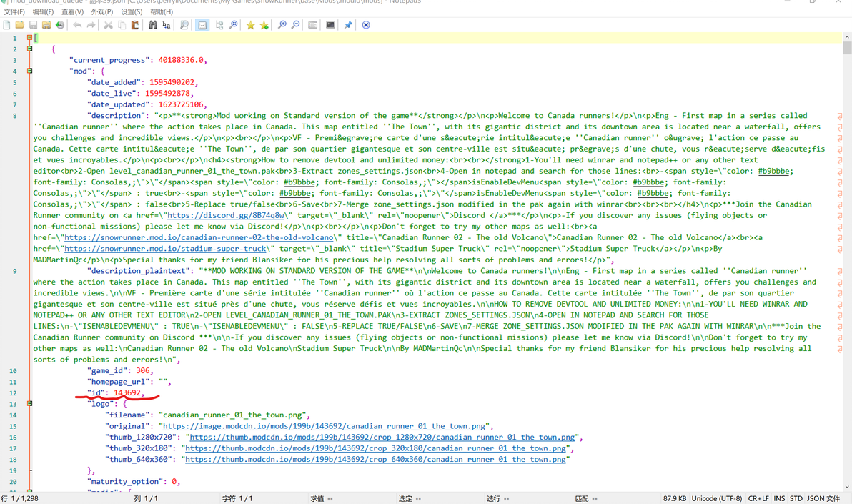Viewport: 852px width, 504px height.
Task: Open the 编辑(E) menu
Action: [x=43, y=11]
